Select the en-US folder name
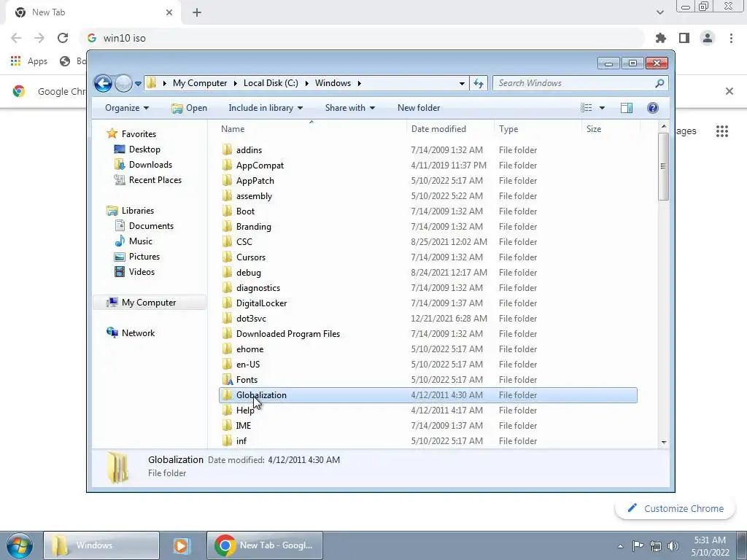747x560 pixels. [248, 365]
